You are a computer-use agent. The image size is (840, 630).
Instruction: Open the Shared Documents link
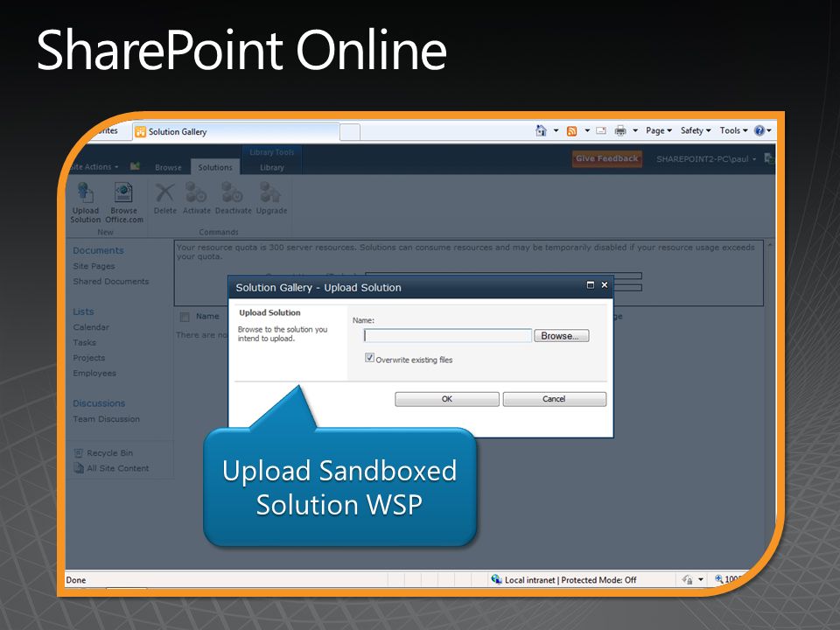point(111,281)
